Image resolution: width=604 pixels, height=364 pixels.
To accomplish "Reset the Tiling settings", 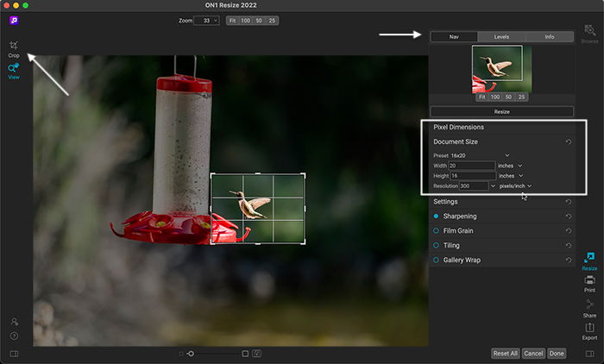I will coord(569,246).
